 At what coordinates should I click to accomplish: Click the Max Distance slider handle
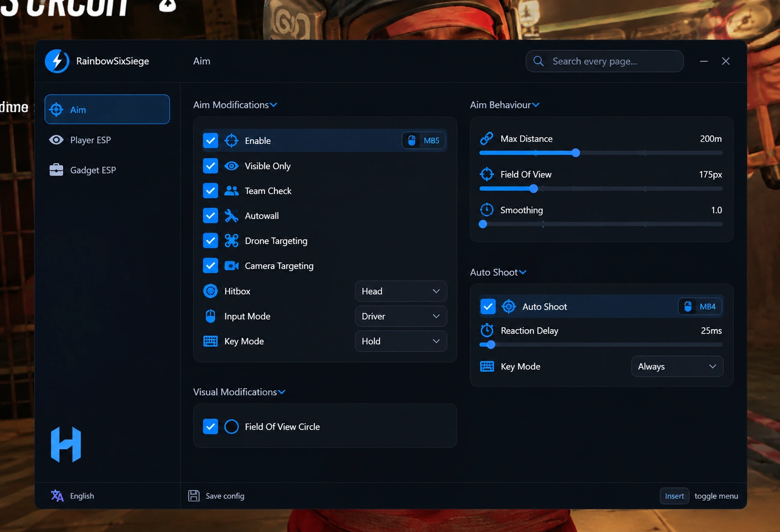pyautogui.click(x=576, y=153)
